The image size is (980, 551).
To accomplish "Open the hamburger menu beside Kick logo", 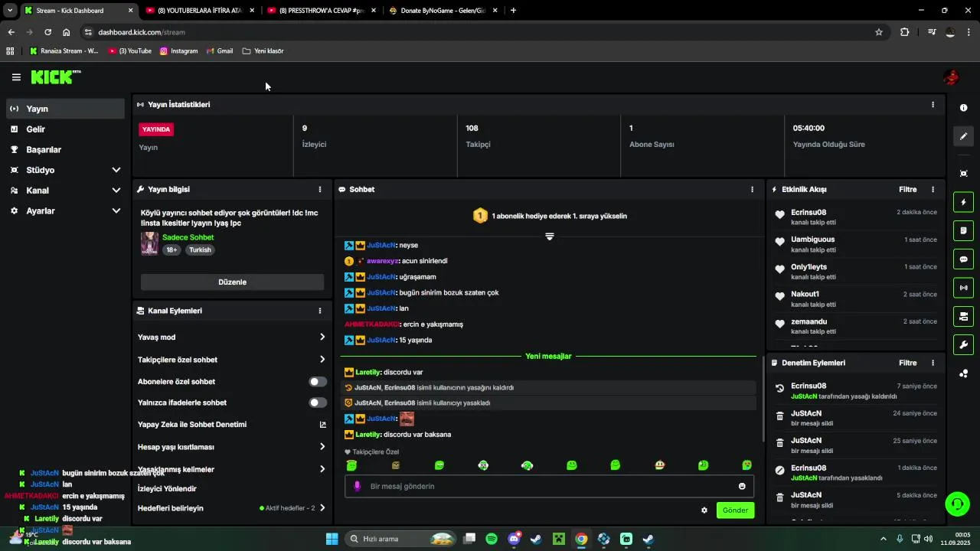I will coord(16,77).
